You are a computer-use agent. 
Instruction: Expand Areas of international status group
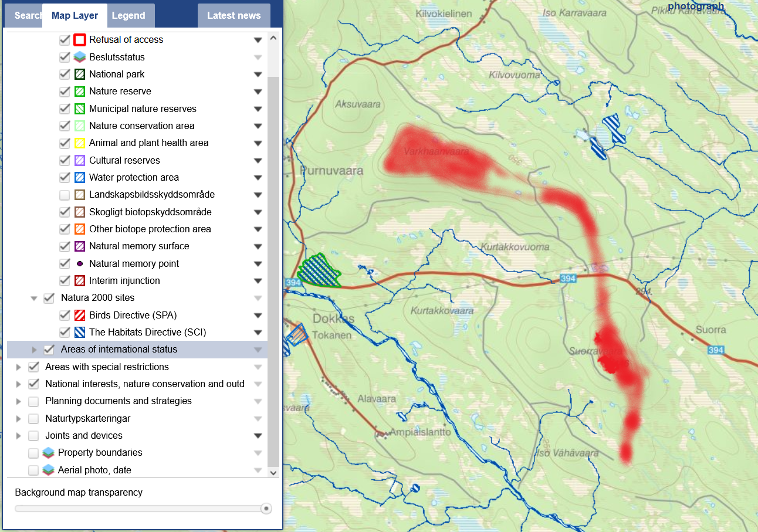coord(34,350)
